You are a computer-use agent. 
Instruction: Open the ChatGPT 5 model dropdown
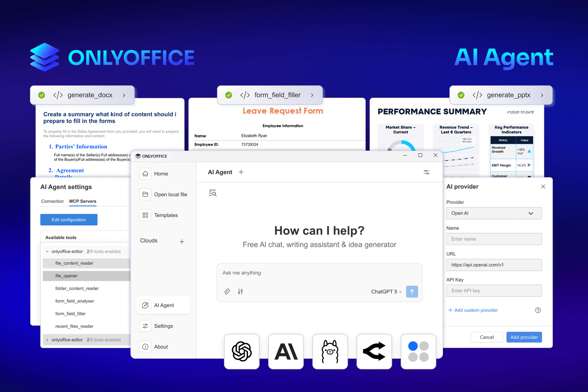(386, 292)
